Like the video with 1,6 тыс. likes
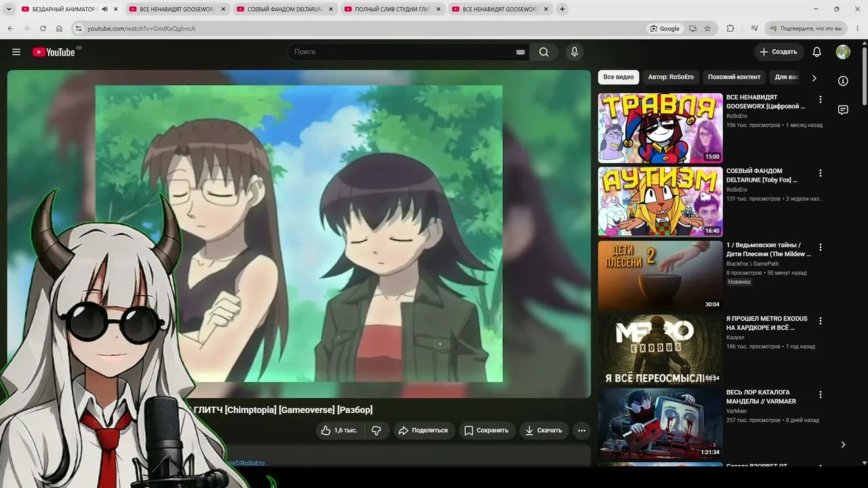The height and width of the screenshot is (488, 868). click(x=339, y=430)
